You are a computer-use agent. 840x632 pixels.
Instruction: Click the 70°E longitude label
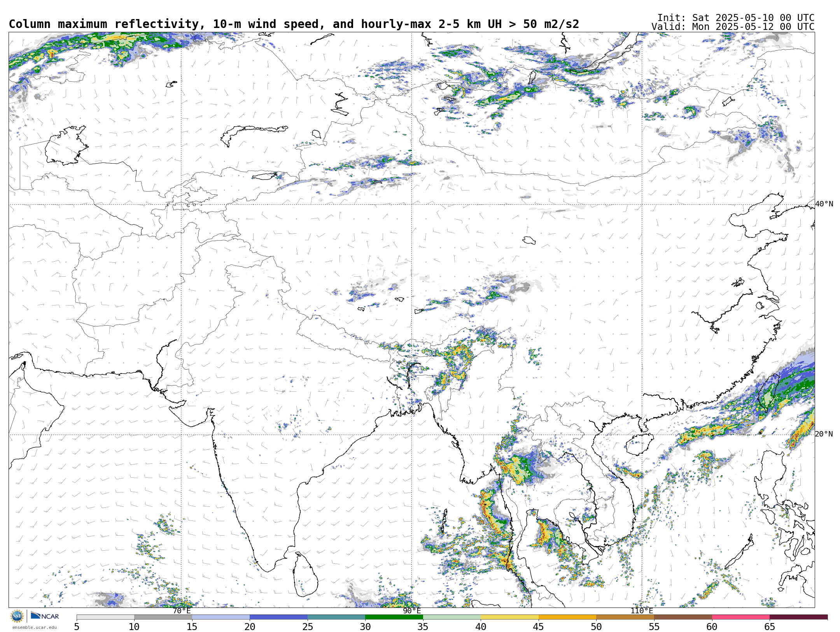pyautogui.click(x=182, y=611)
